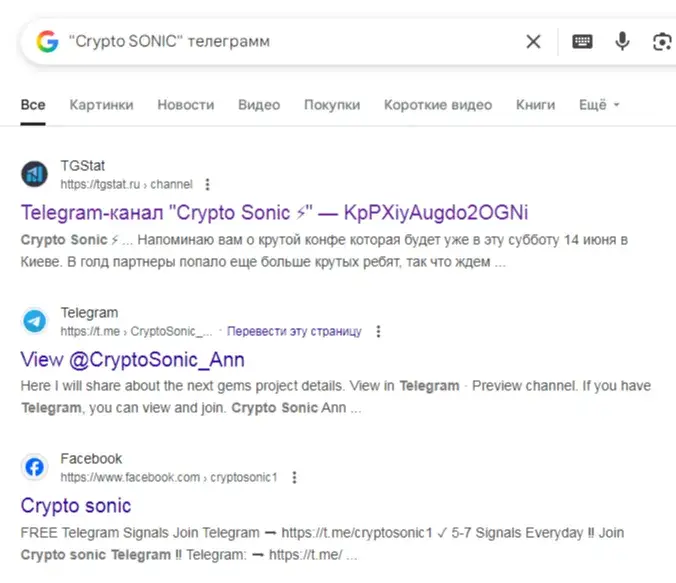Click the t.me CryptoSonic URL
Screen dimensions: 676x583
coord(136,331)
